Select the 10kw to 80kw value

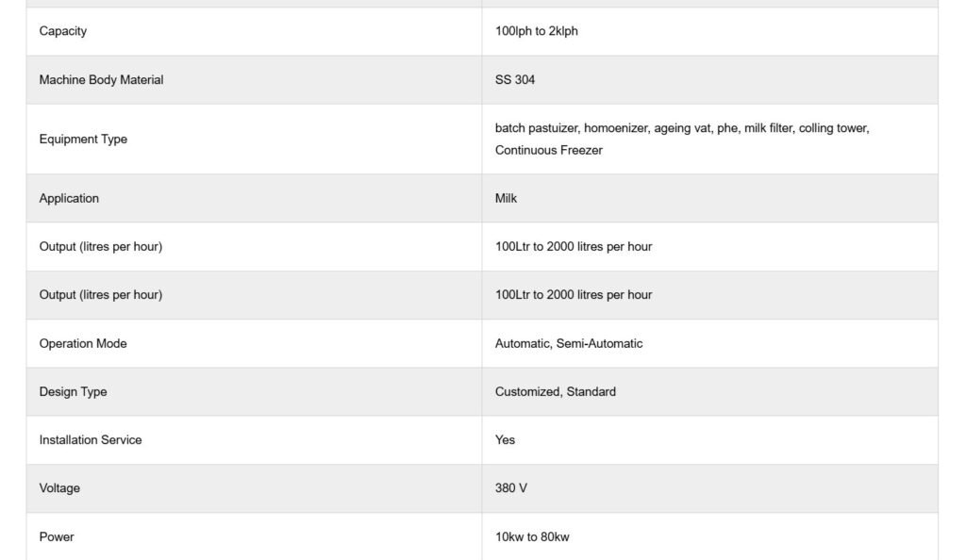pos(532,537)
